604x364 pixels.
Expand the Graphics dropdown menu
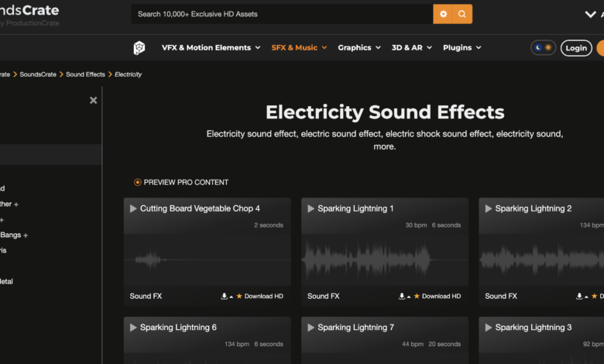point(359,48)
